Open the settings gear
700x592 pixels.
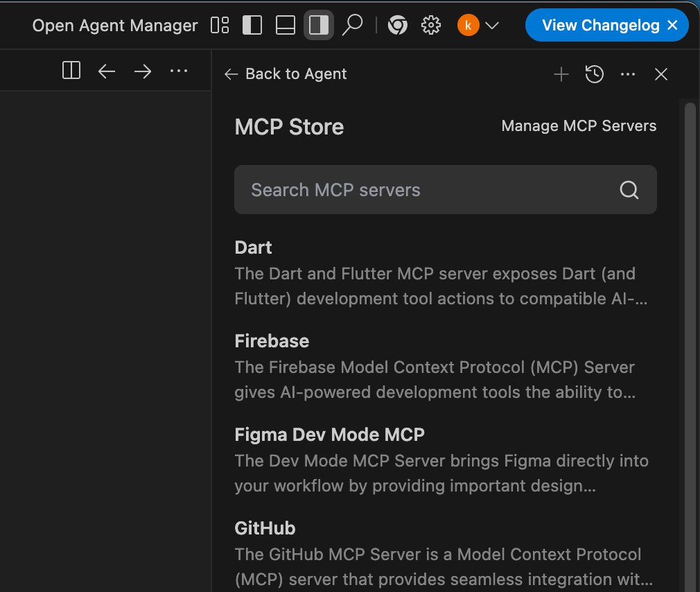(x=431, y=26)
